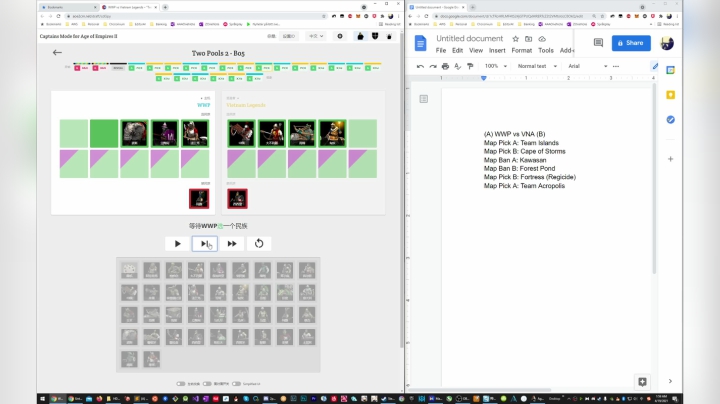Click the dark green empty pick slot for WWP
Viewport: 720px width, 404px height.
(104, 134)
